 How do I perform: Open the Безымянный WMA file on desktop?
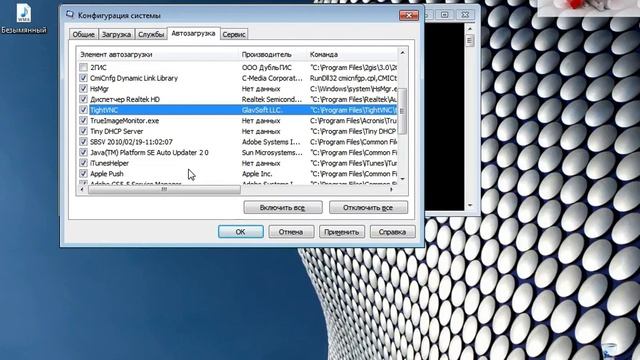(x=23, y=18)
